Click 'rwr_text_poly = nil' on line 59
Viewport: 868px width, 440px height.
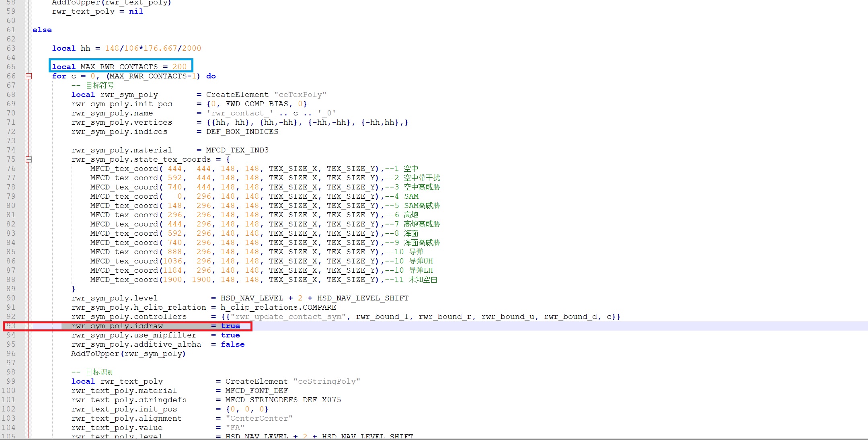[98, 11]
